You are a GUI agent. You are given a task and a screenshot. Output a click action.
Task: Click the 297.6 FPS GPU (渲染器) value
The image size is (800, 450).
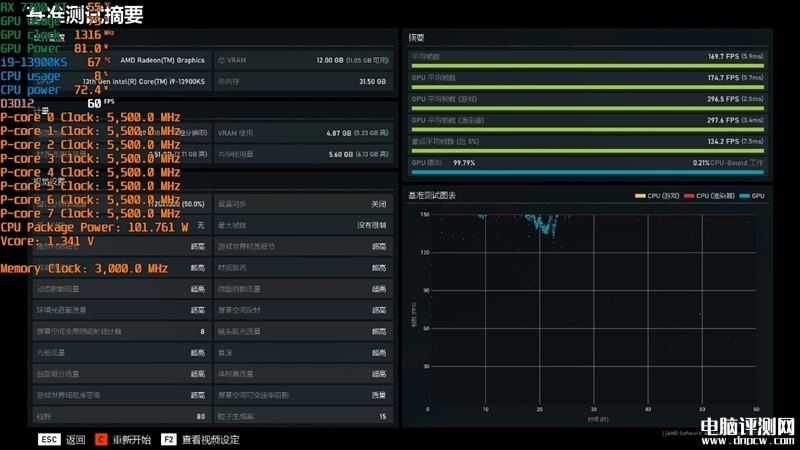pyautogui.click(x=722, y=120)
